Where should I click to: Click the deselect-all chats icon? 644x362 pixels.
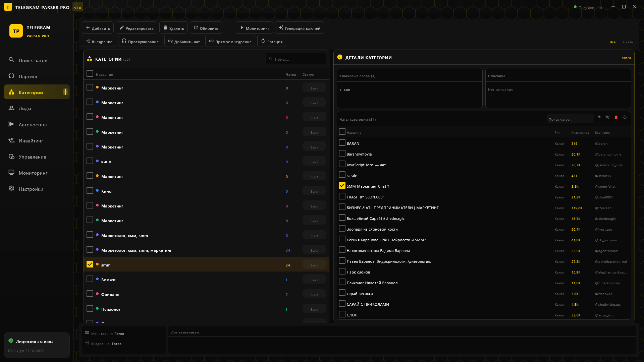click(607, 118)
